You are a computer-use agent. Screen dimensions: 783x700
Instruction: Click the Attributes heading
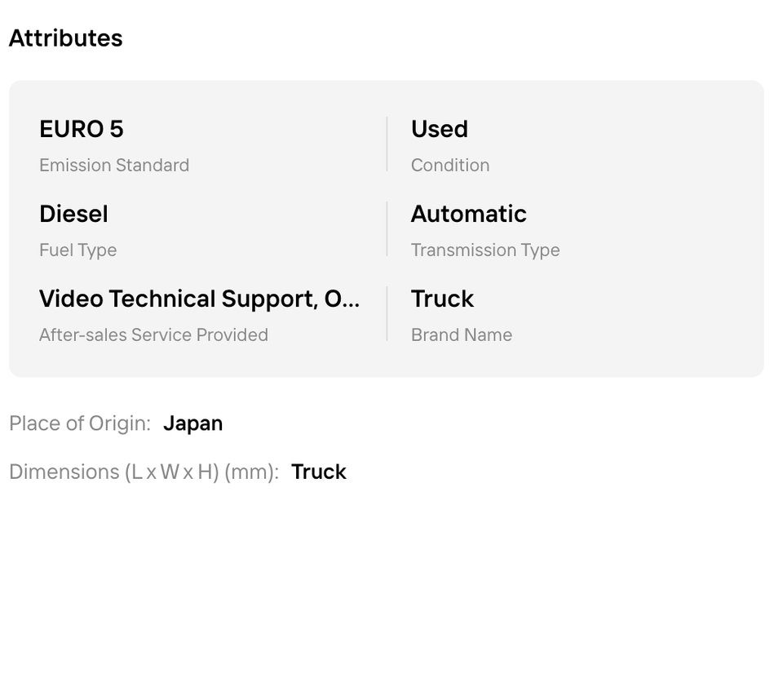65,38
